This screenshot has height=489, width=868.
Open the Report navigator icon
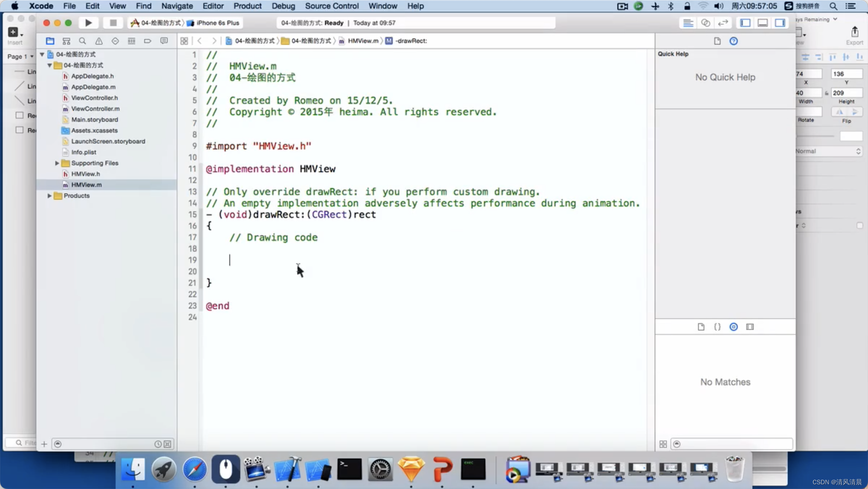tap(164, 41)
